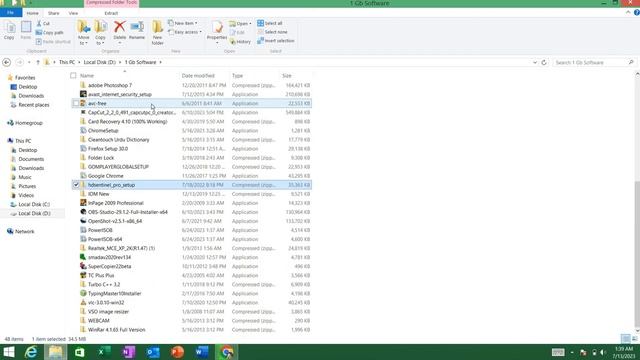Open recent locations dropdown arrow
The height and width of the screenshot is (360, 640).
[x=29, y=62]
